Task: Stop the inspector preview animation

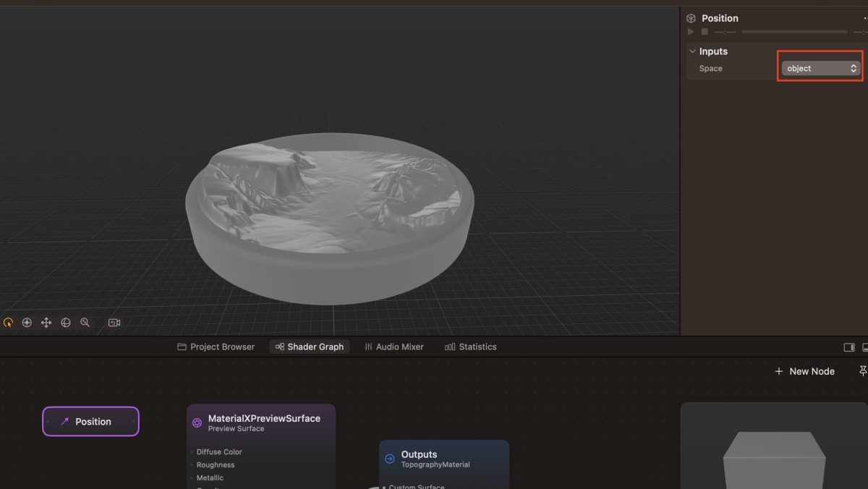Action: tap(705, 32)
